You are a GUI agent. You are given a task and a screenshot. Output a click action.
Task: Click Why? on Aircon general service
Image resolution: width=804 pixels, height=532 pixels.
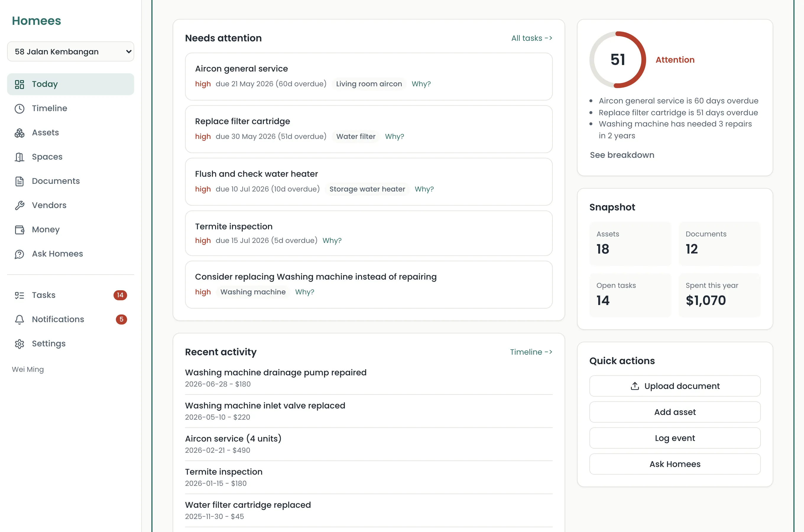click(421, 84)
